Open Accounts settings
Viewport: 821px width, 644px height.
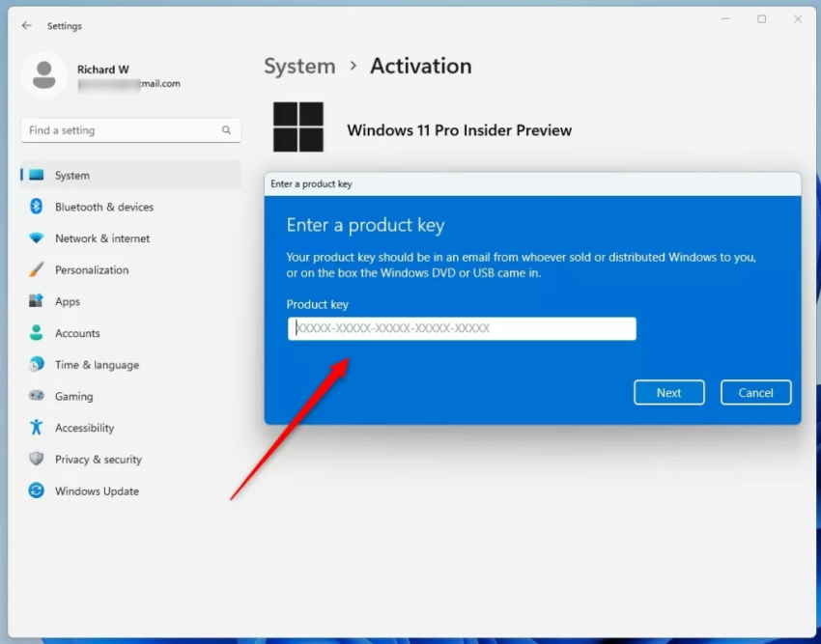(x=77, y=333)
